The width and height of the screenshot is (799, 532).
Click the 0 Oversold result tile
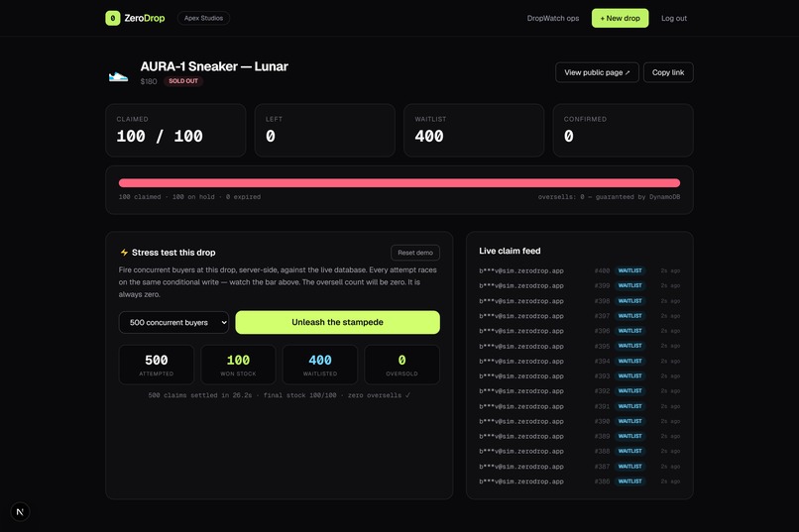402,365
